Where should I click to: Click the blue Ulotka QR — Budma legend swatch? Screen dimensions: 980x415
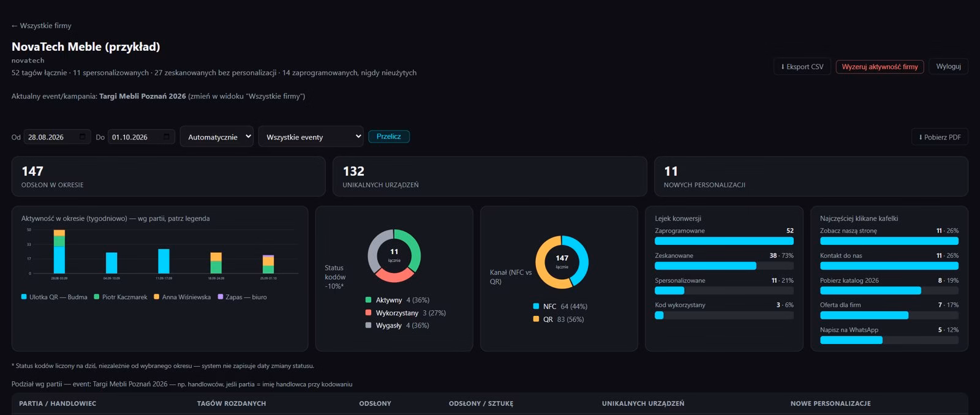[x=24, y=297]
